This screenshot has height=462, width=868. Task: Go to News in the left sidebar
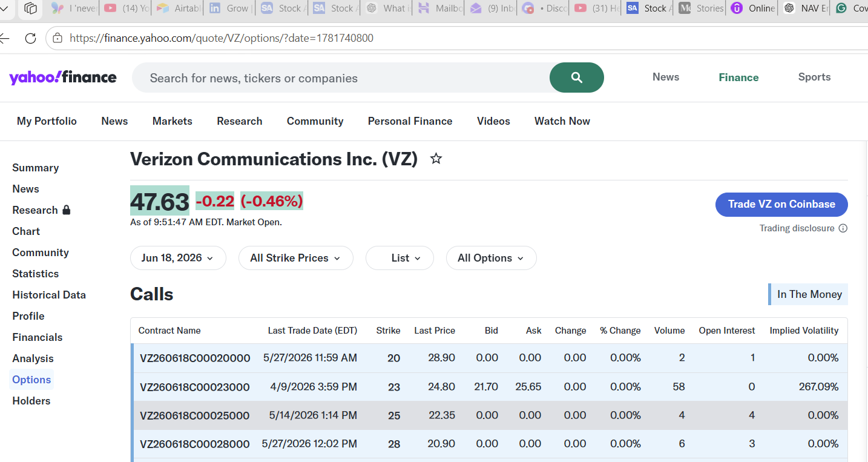click(25, 189)
